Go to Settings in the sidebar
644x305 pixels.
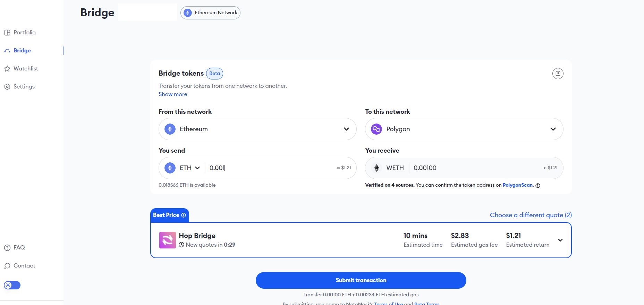pos(19,86)
